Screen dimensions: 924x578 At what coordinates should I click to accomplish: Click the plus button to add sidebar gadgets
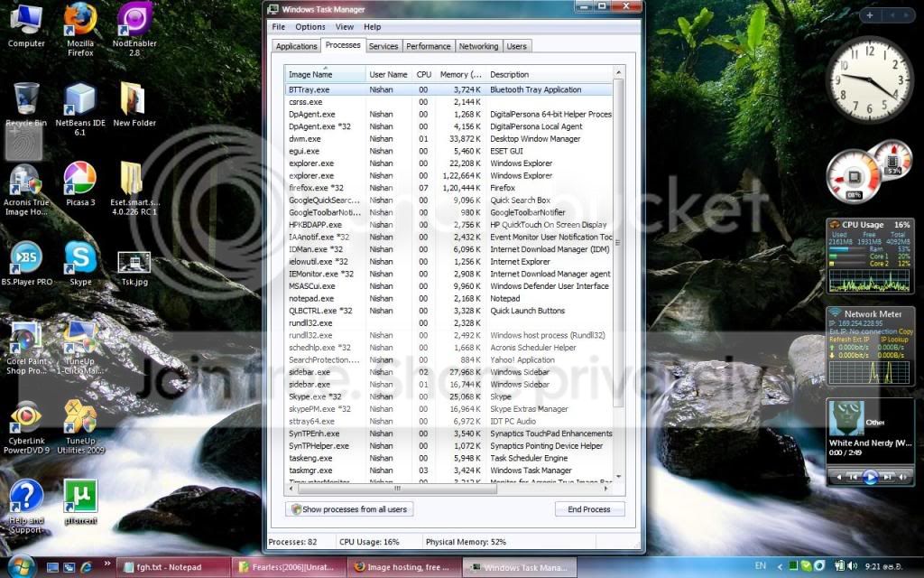click(869, 15)
